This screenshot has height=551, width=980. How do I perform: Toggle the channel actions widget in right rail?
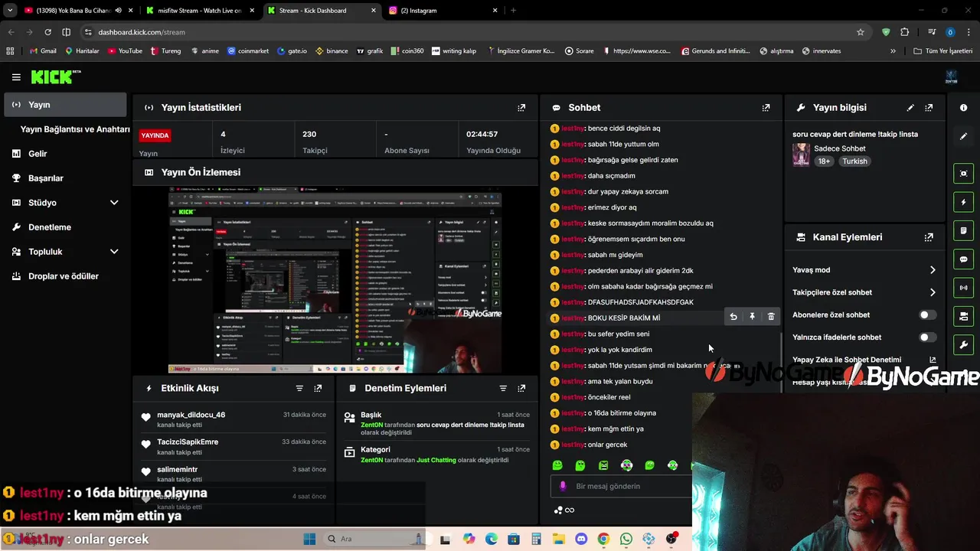[x=963, y=316]
